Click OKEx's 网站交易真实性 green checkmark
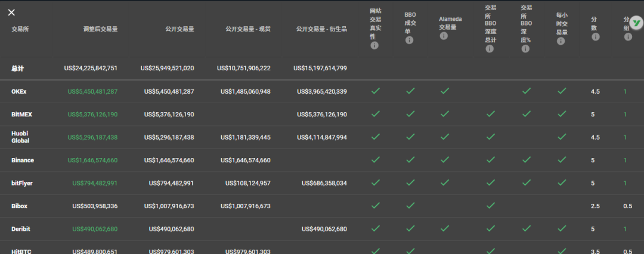This screenshot has height=254, width=644. [x=375, y=91]
